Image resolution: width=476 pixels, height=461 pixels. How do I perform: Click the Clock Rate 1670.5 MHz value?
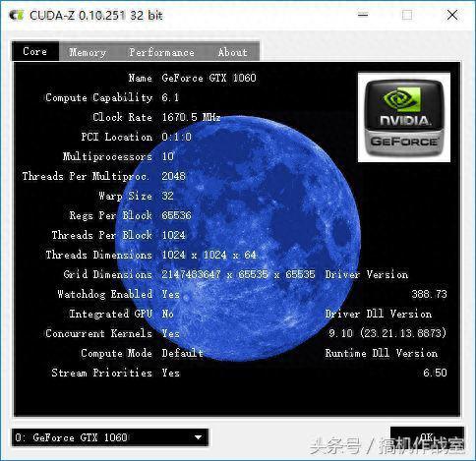(191, 117)
